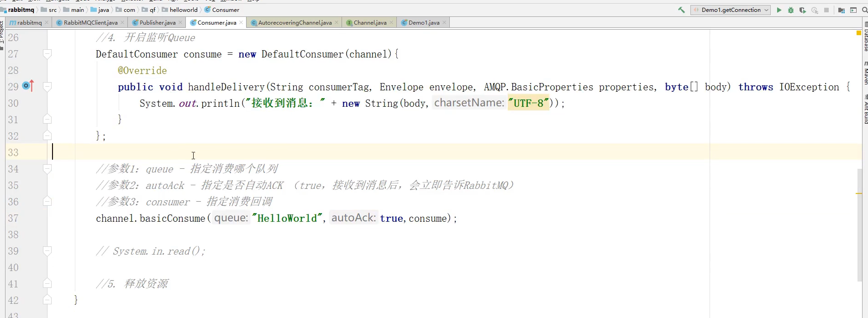
Task: Collapse the DefaultConsumer block at line 27
Action: point(47,54)
